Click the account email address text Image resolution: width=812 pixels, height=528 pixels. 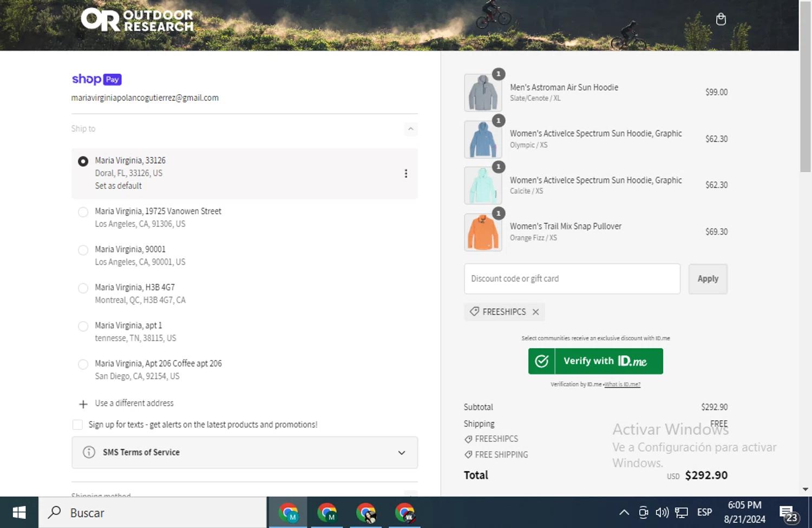click(145, 98)
